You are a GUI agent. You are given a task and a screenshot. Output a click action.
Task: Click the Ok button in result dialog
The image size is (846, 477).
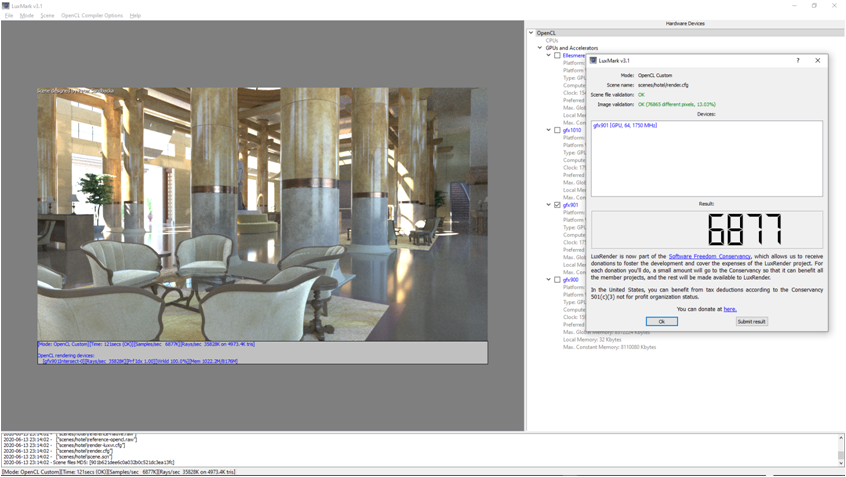click(x=661, y=322)
